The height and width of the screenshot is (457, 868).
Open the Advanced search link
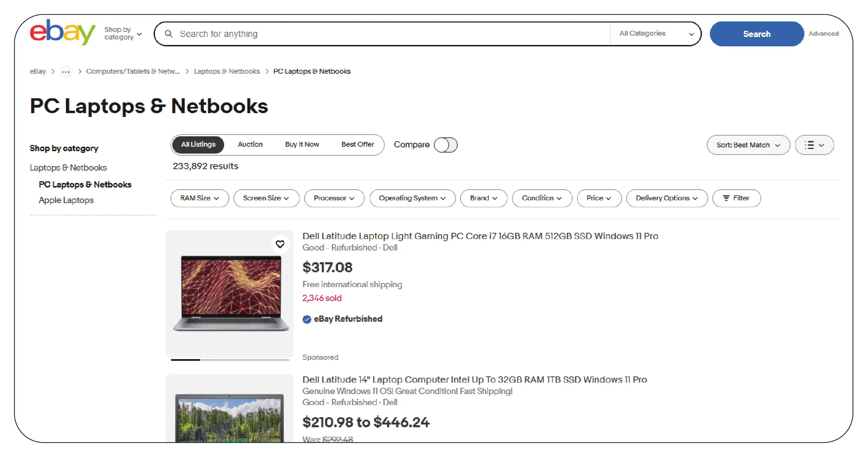click(x=823, y=34)
